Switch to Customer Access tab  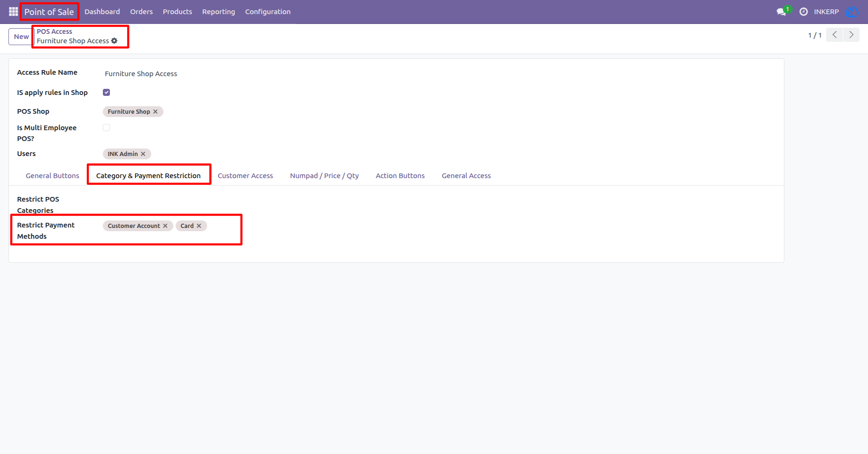point(245,176)
